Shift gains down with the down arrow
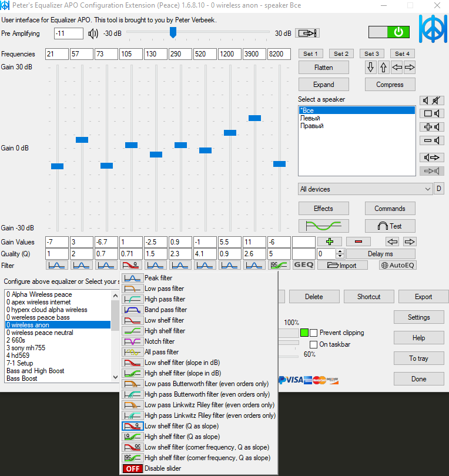The image size is (449, 476). point(370,68)
